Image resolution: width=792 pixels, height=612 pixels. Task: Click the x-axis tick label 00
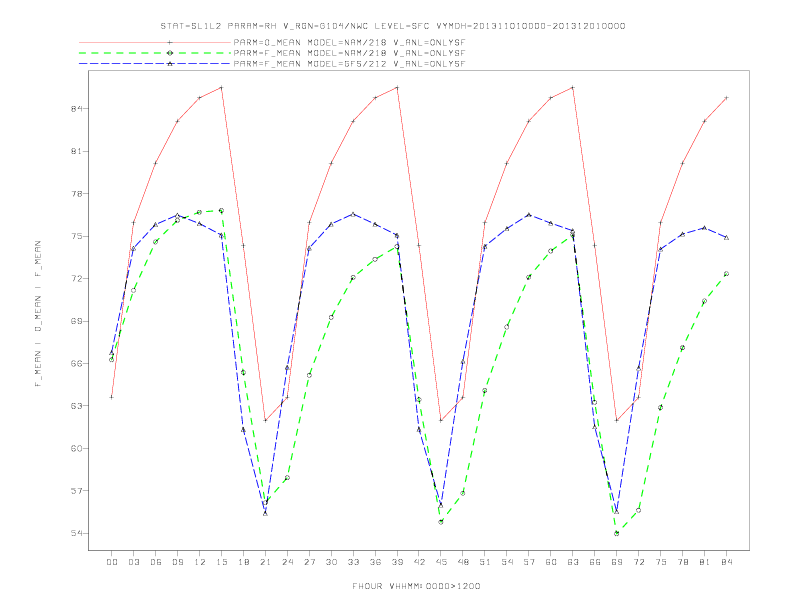pyautogui.click(x=112, y=562)
